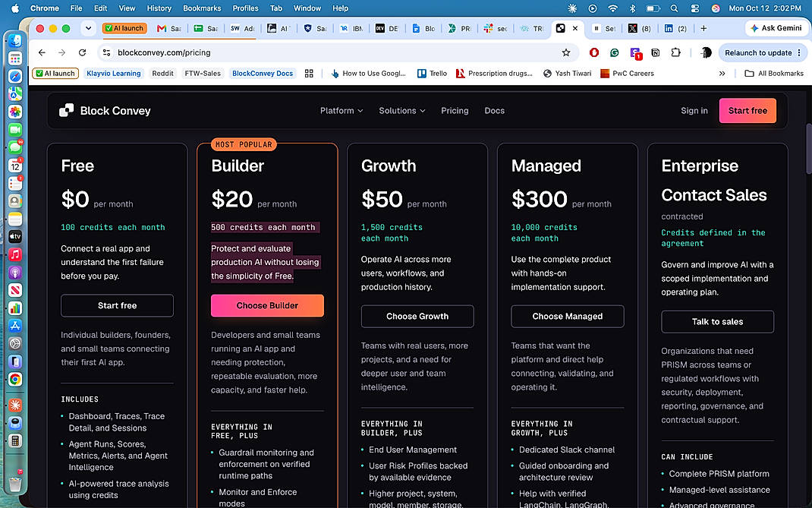812x508 pixels.
Task: Open Photos from the Dock
Action: pos(15,112)
